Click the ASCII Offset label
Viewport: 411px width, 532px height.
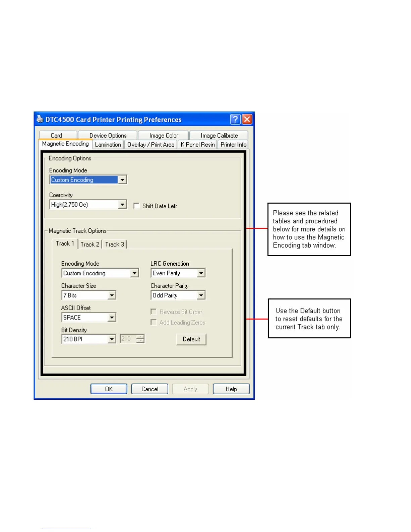(76, 308)
